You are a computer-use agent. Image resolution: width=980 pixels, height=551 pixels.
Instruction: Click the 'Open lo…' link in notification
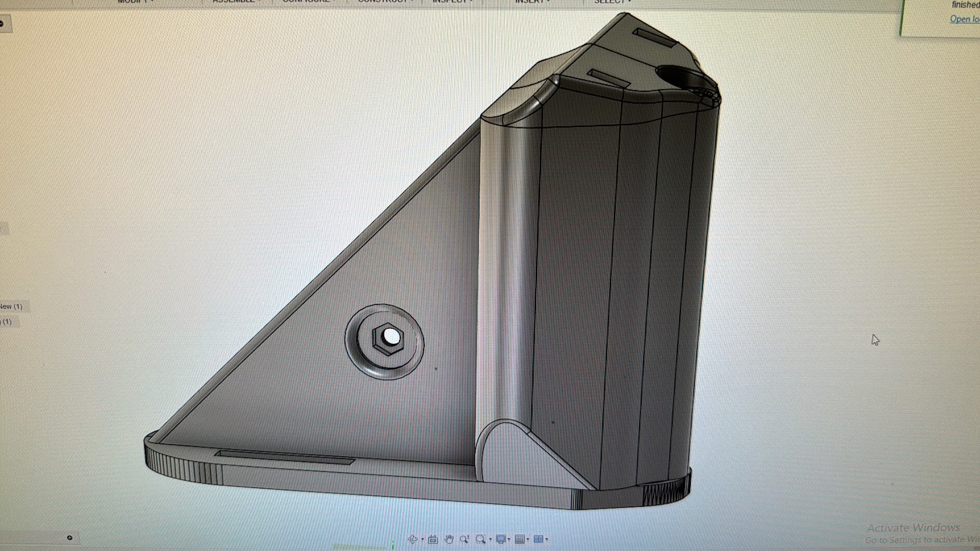[x=964, y=19]
